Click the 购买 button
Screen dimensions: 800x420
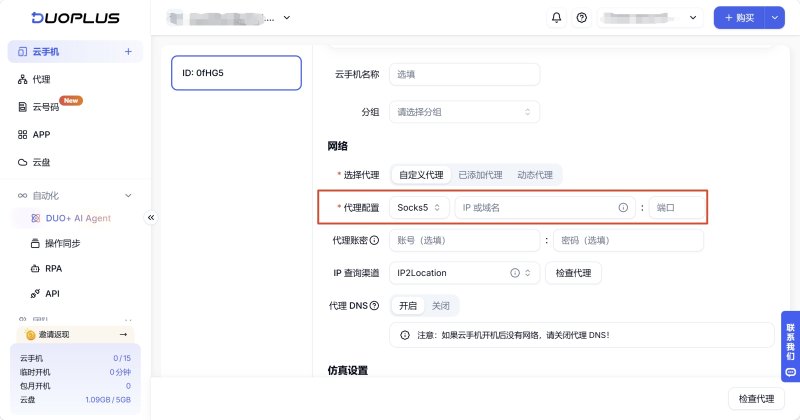pos(739,18)
